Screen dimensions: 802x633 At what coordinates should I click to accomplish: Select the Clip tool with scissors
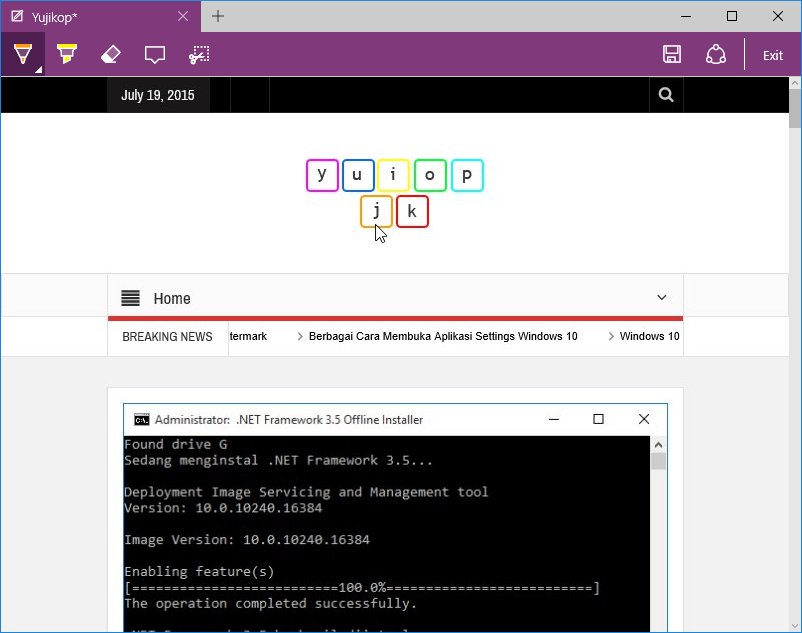click(199, 54)
